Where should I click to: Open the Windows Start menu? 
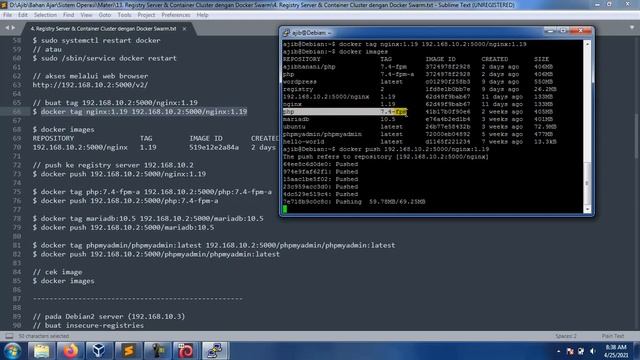coord(12,351)
